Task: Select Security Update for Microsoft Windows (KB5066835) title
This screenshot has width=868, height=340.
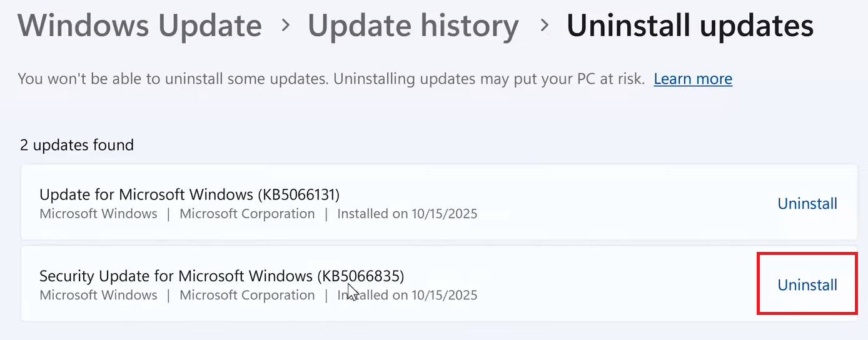Action: pyautogui.click(x=222, y=276)
